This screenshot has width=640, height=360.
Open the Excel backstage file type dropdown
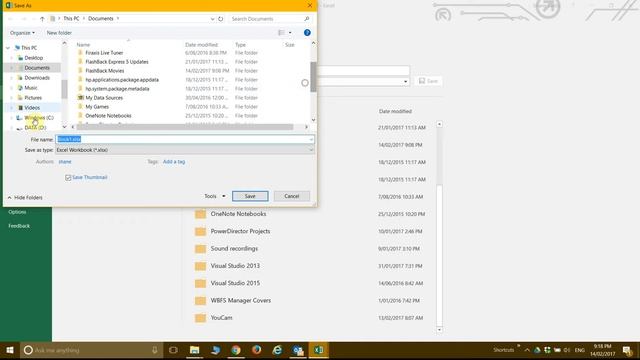[x=405, y=82]
